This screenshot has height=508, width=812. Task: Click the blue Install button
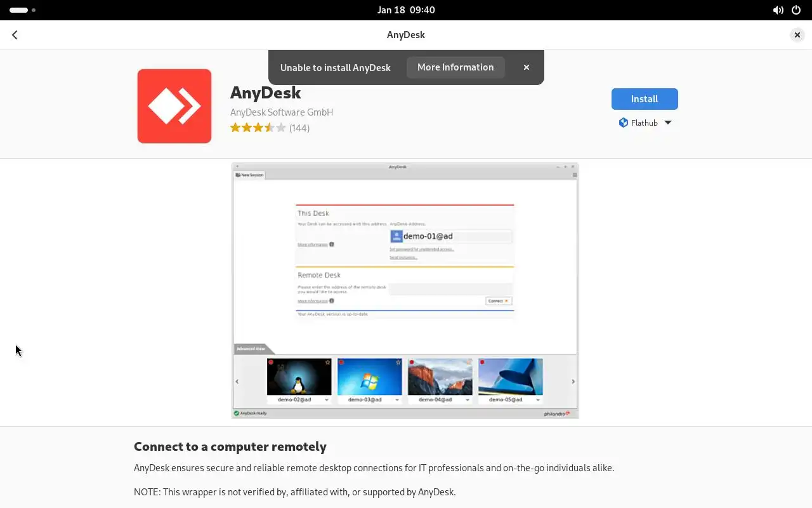point(645,99)
